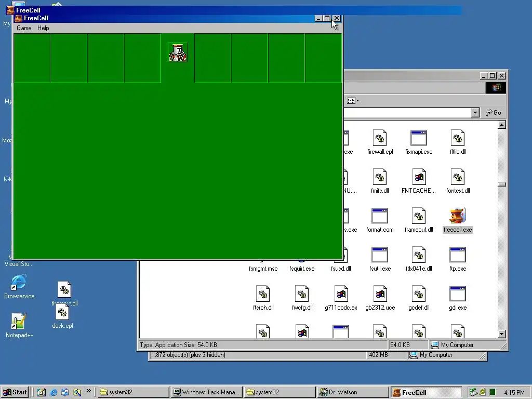Open the Views dropdown in Explorer toolbar
This screenshot has height=399, width=532.
pos(353,100)
